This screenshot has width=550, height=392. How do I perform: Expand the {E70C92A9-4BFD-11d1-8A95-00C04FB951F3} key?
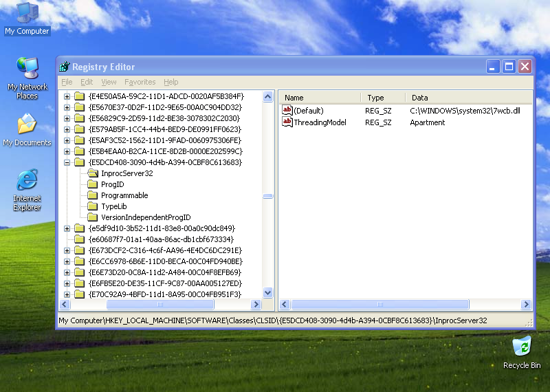click(x=67, y=294)
